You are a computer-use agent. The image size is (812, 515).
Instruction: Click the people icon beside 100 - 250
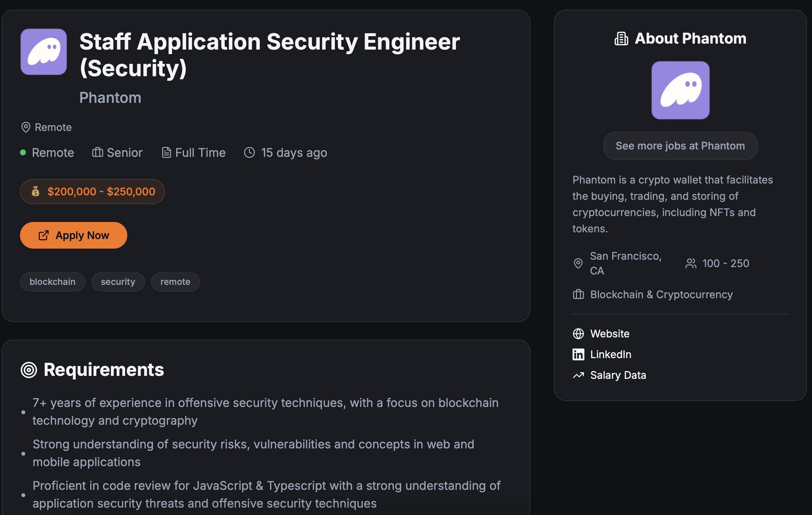coord(691,263)
